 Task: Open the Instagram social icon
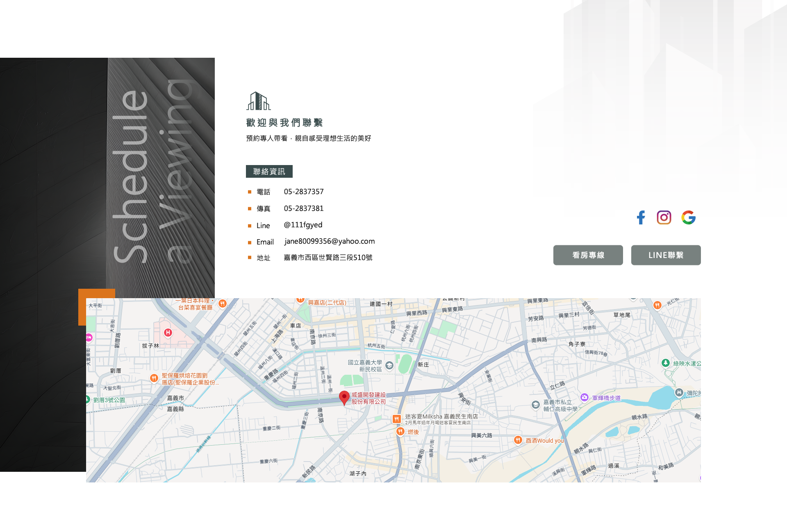click(664, 217)
